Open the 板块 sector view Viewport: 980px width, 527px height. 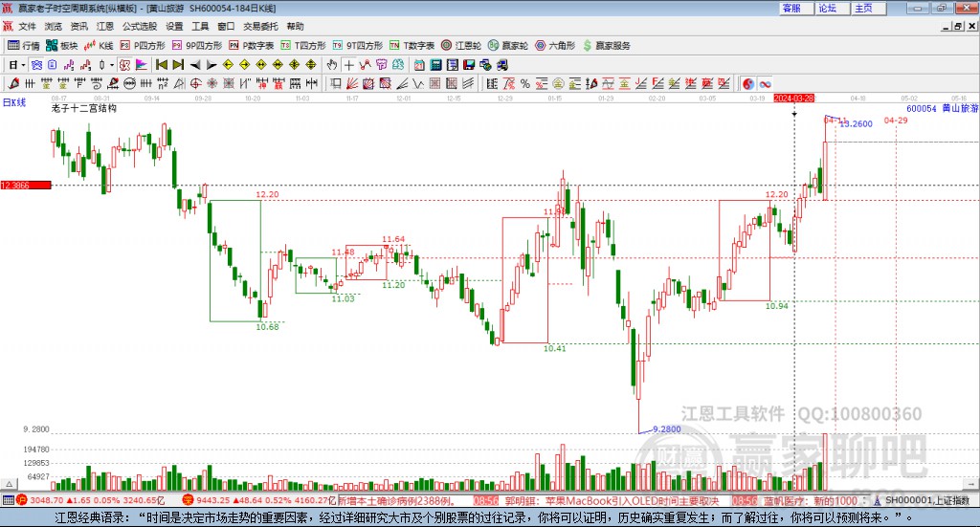coord(61,46)
